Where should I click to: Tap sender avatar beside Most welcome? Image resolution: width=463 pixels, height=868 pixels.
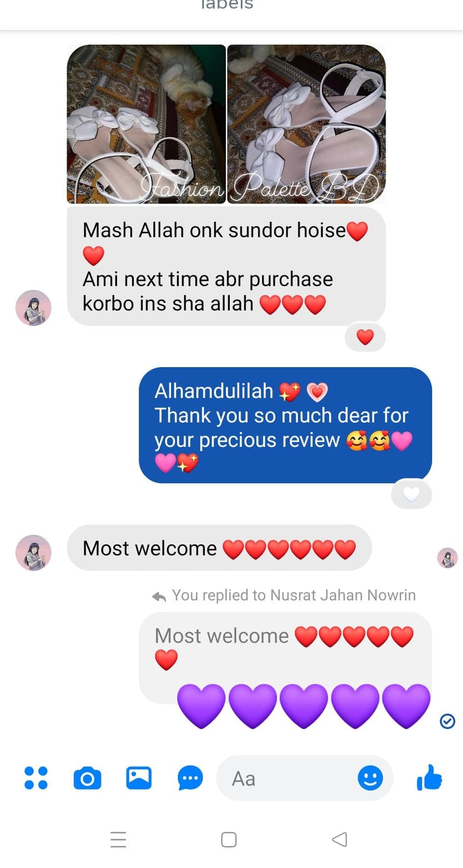point(33,552)
